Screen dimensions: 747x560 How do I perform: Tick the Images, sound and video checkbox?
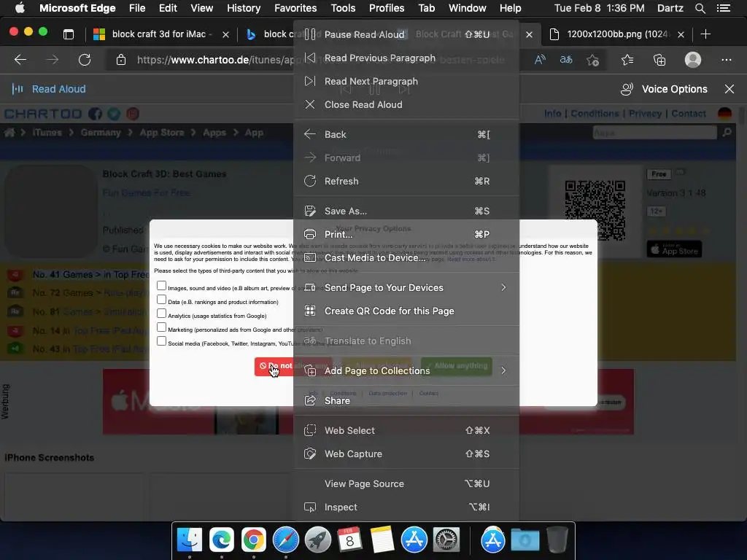161,286
